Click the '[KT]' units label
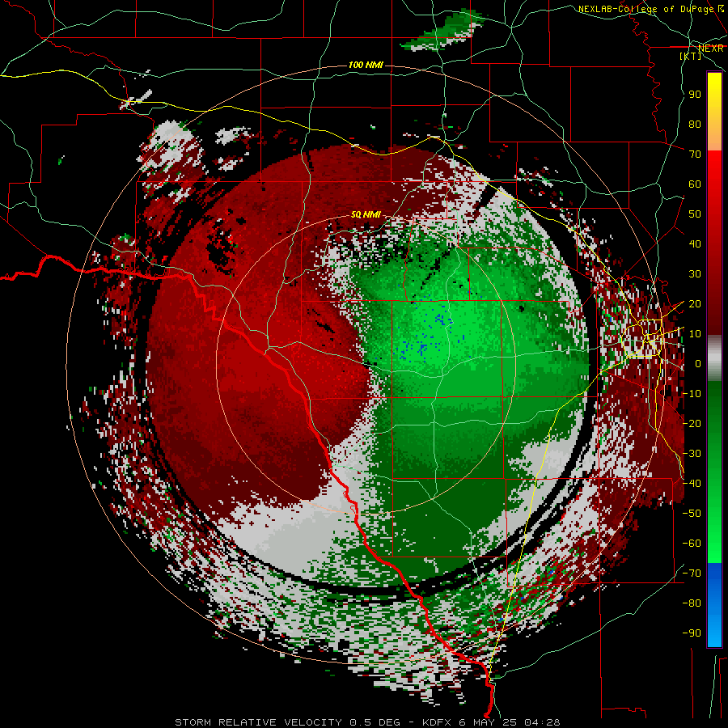Screen dimensions: 728x728 [x=691, y=56]
